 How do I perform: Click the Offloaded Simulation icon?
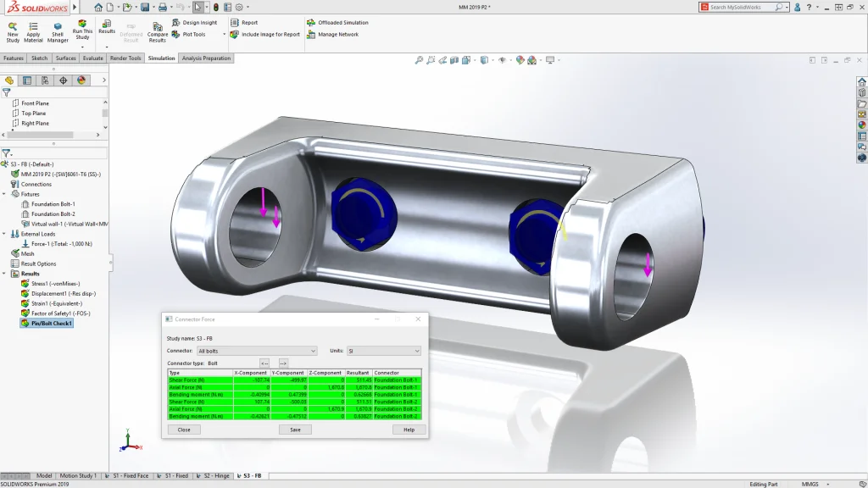click(311, 23)
